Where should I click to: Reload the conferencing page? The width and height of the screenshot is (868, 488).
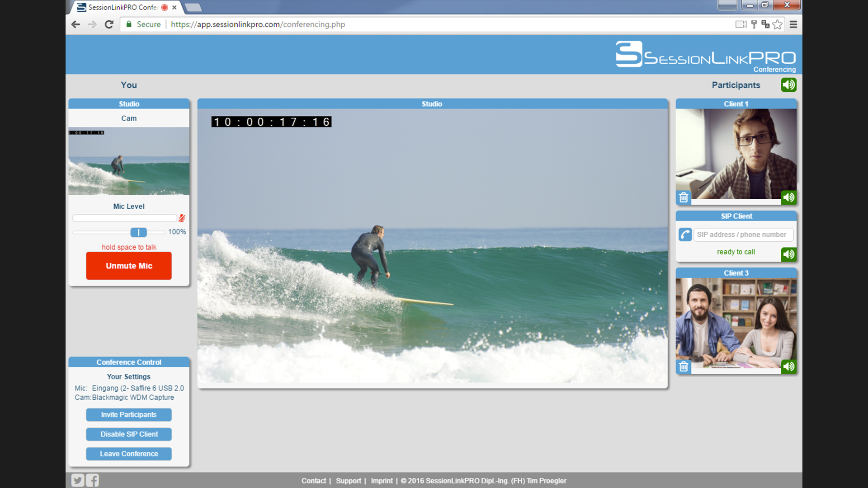coord(108,24)
